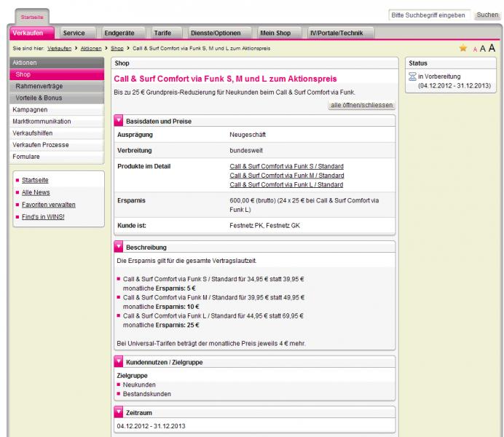
Task: Click the pink page heading 'Call & Surf Comfort via Funk S, M und L zum Aktionspreis'
Action: pos(225,79)
